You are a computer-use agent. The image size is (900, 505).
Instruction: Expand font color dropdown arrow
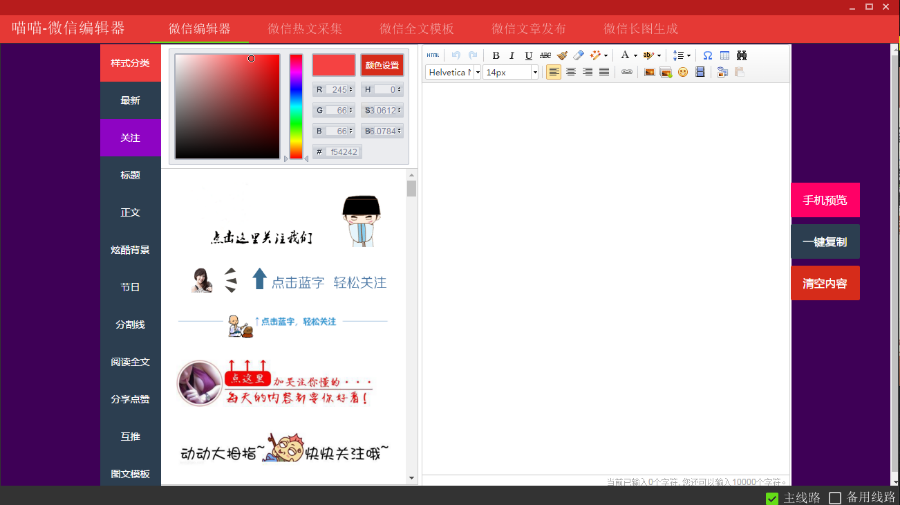click(x=635, y=56)
